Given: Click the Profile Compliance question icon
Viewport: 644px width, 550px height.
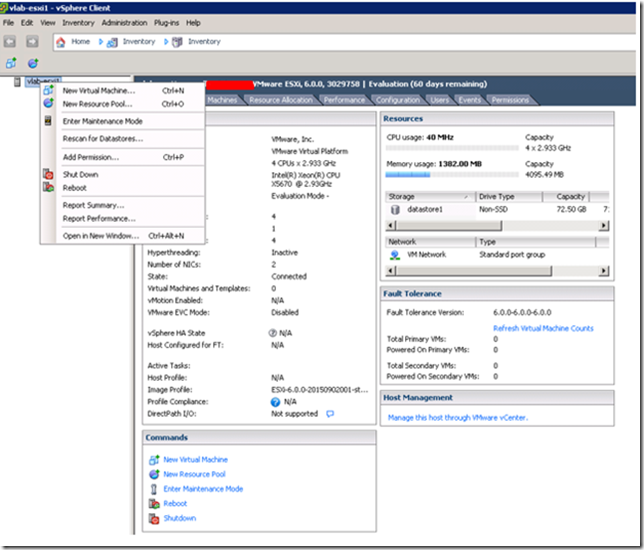Looking at the screenshot, I should pyautogui.click(x=275, y=402).
